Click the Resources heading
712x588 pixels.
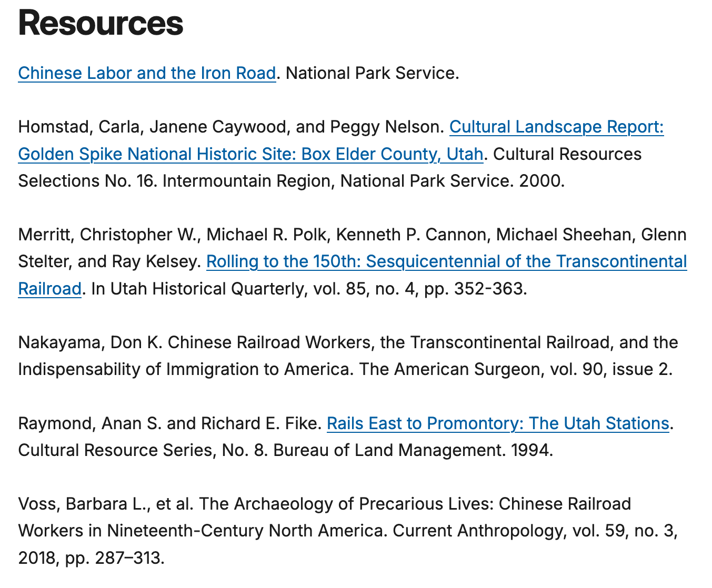101,23
